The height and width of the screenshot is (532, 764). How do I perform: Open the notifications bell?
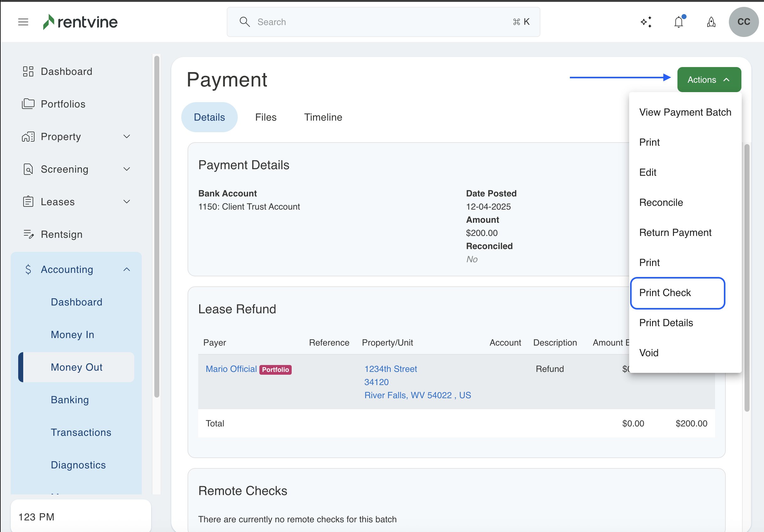point(678,22)
